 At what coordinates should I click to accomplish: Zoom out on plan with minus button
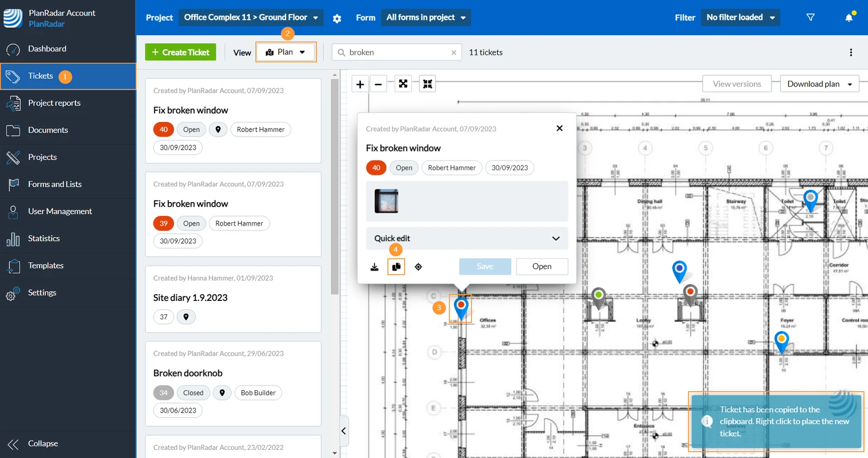378,84
